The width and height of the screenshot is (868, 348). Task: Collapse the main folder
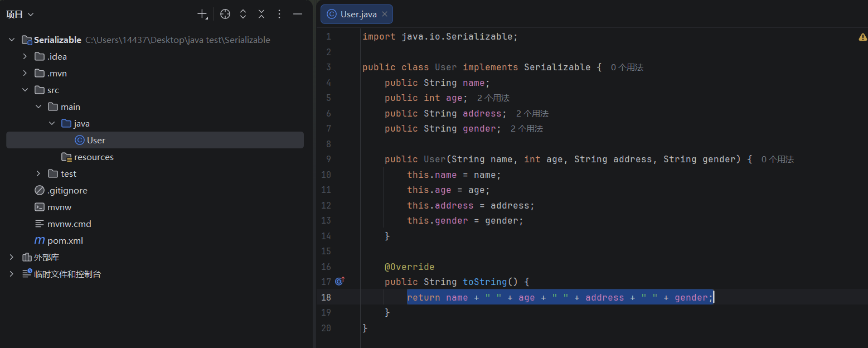coord(38,107)
